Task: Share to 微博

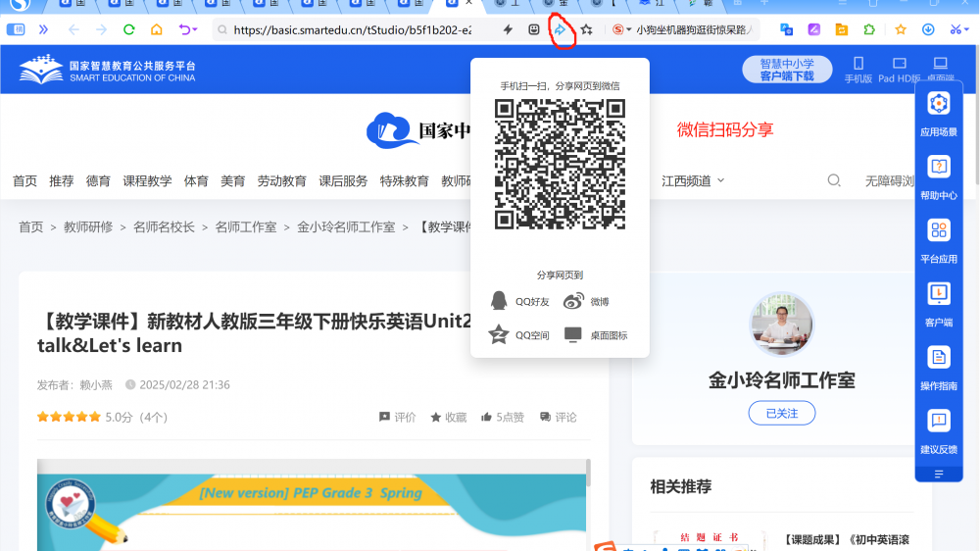Action: (586, 301)
